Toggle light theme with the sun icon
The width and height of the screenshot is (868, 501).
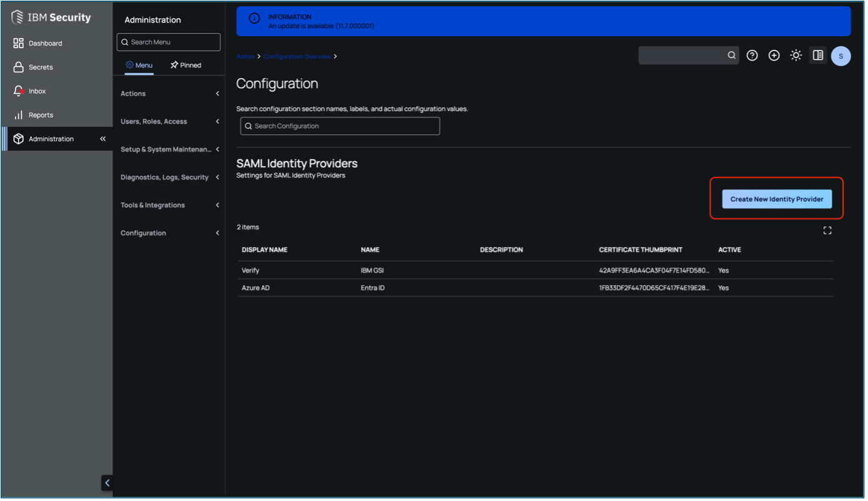pos(796,56)
